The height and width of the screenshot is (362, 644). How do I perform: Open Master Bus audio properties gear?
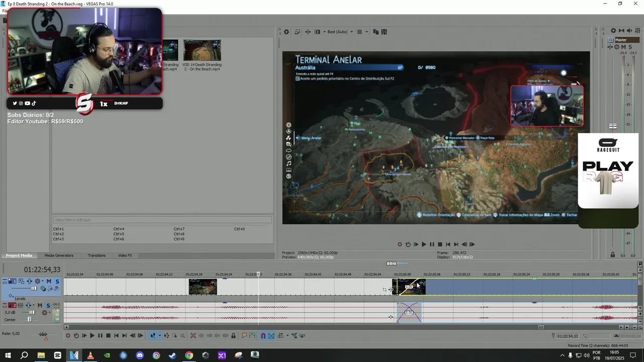pyautogui.click(x=613, y=31)
